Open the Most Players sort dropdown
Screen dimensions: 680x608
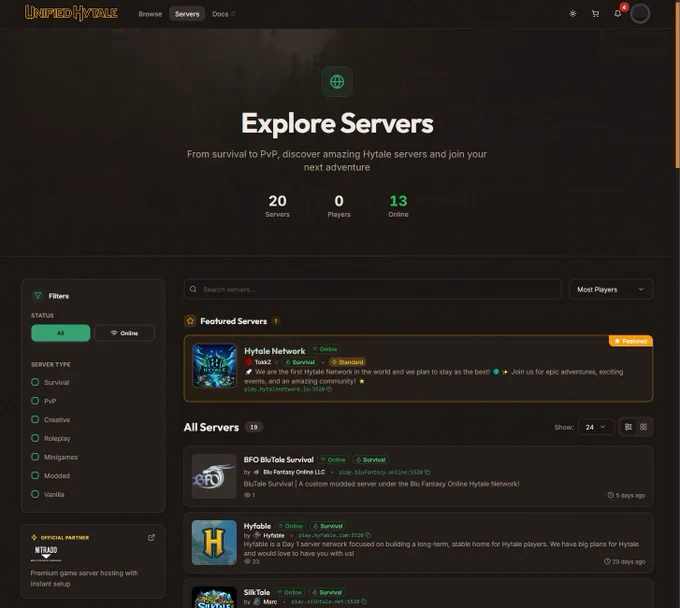611,289
